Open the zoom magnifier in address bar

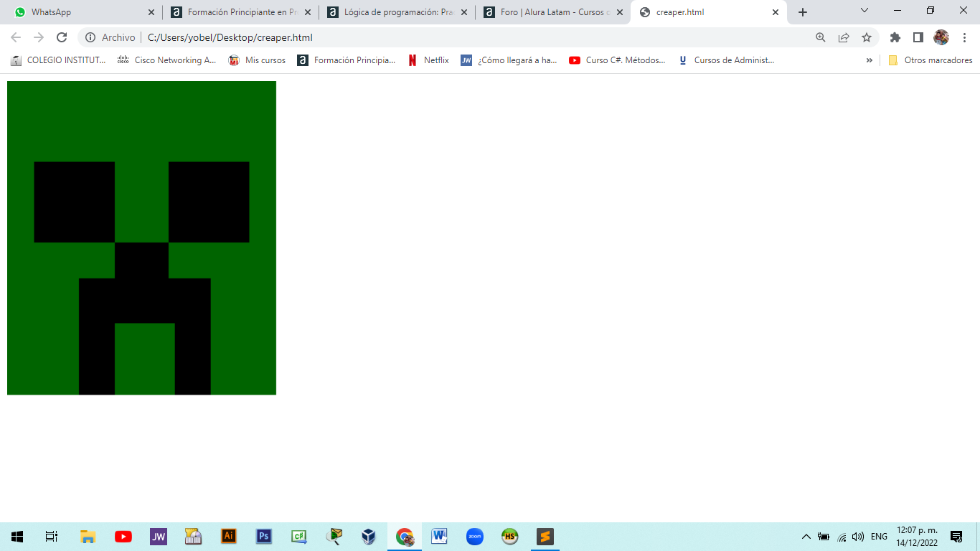click(x=821, y=37)
